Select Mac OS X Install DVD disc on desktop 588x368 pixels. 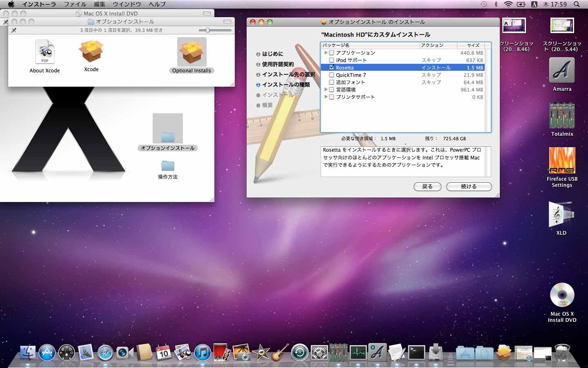pyautogui.click(x=562, y=295)
